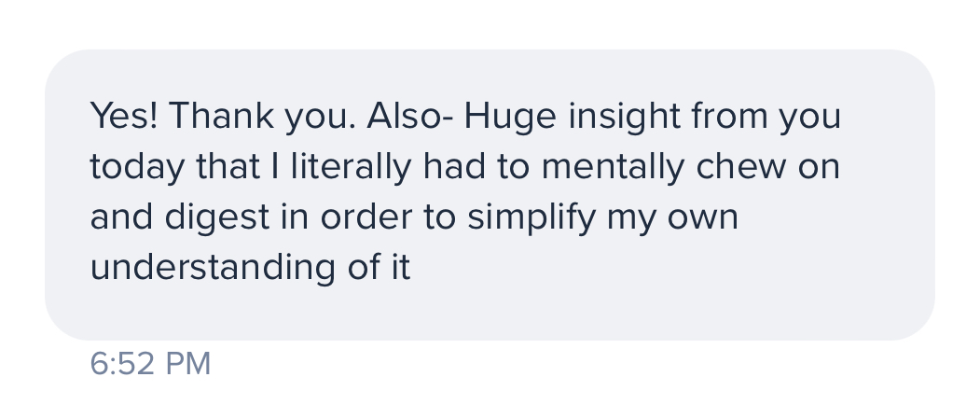
Task: Click the 6:52 PM timestamp
Action: click(x=150, y=363)
